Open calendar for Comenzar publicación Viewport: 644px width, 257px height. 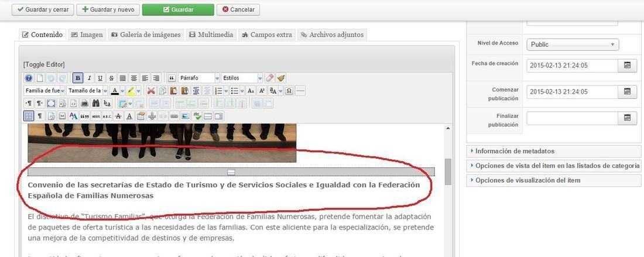[627, 91]
